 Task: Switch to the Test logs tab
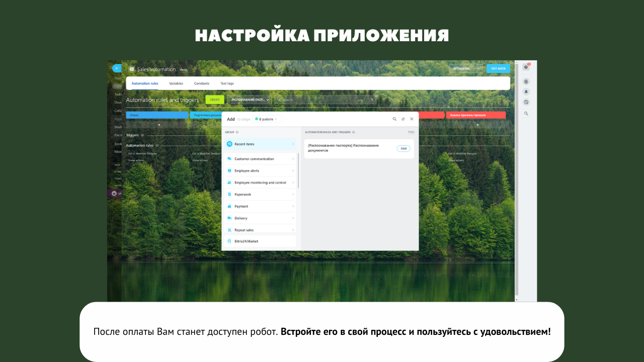(x=227, y=83)
